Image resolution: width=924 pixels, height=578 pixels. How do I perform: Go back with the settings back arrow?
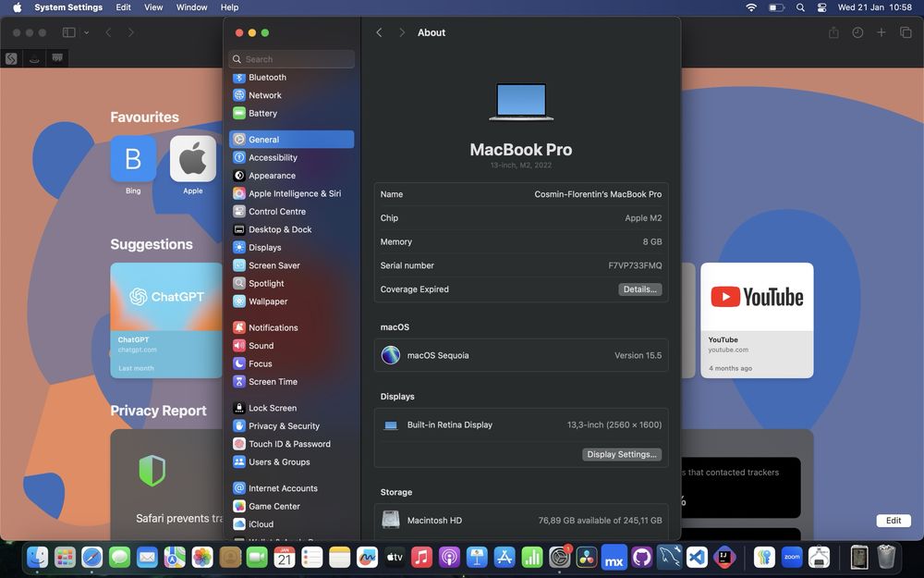[x=379, y=32]
